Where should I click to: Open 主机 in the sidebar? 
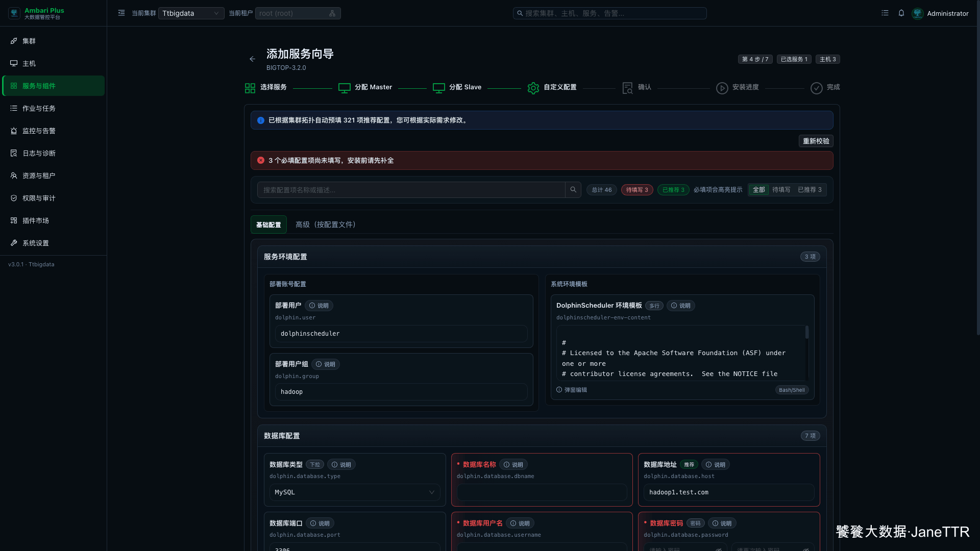pos(54,63)
